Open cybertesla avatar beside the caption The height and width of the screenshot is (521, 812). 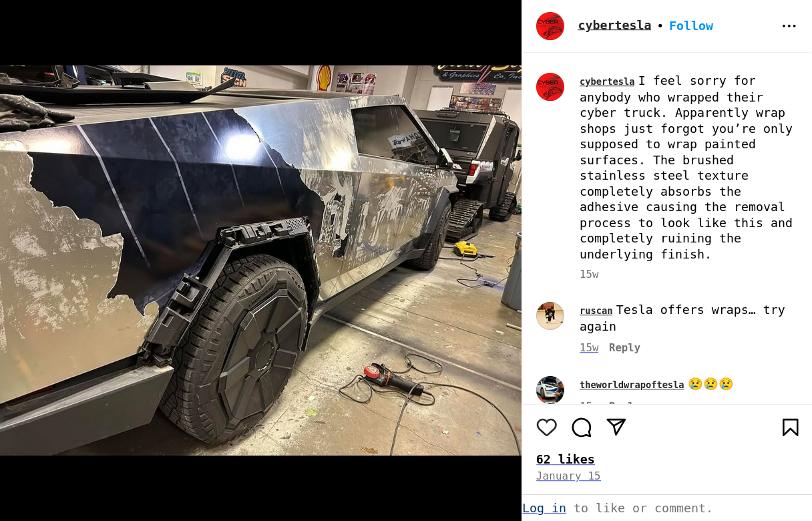point(550,87)
